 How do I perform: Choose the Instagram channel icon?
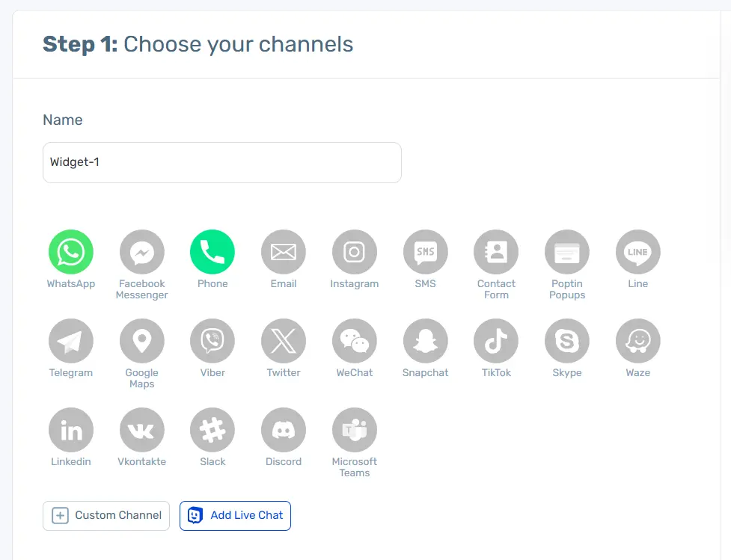point(355,252)
